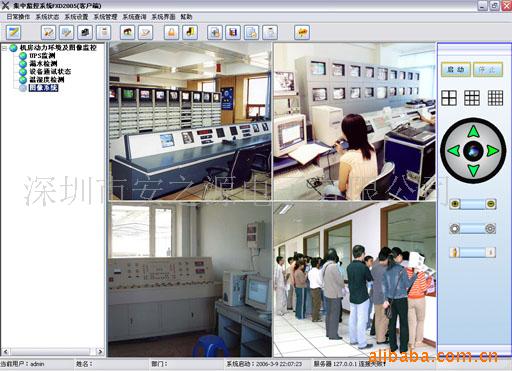The image size is (512, 371).
Task: Switch to nine-camera grid layout
Action: pyautogui.click(x=472, y=98)
